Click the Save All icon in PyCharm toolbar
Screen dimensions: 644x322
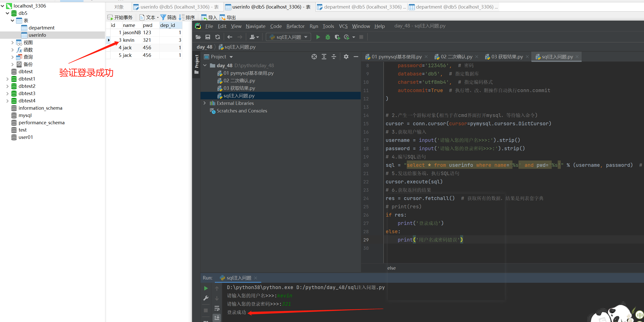[208, 37]
